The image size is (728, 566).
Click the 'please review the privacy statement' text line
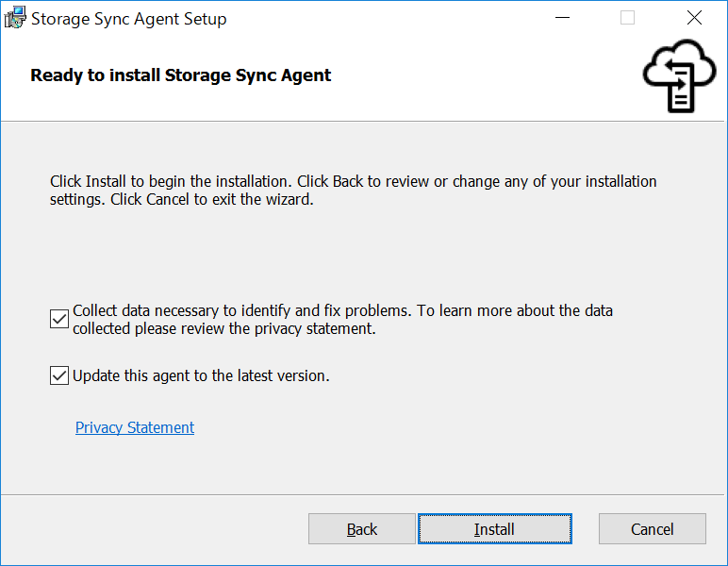click(x=224, y=328)
